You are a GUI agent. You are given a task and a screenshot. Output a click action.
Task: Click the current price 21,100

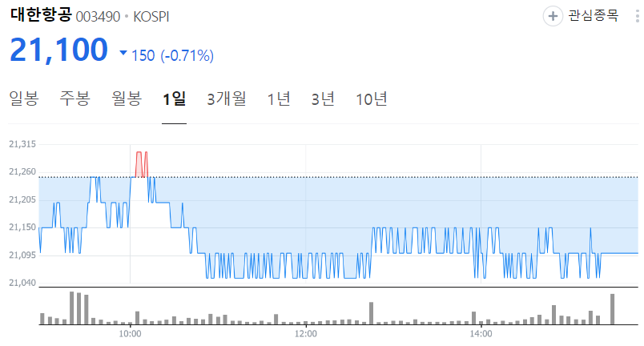[58, 50]
